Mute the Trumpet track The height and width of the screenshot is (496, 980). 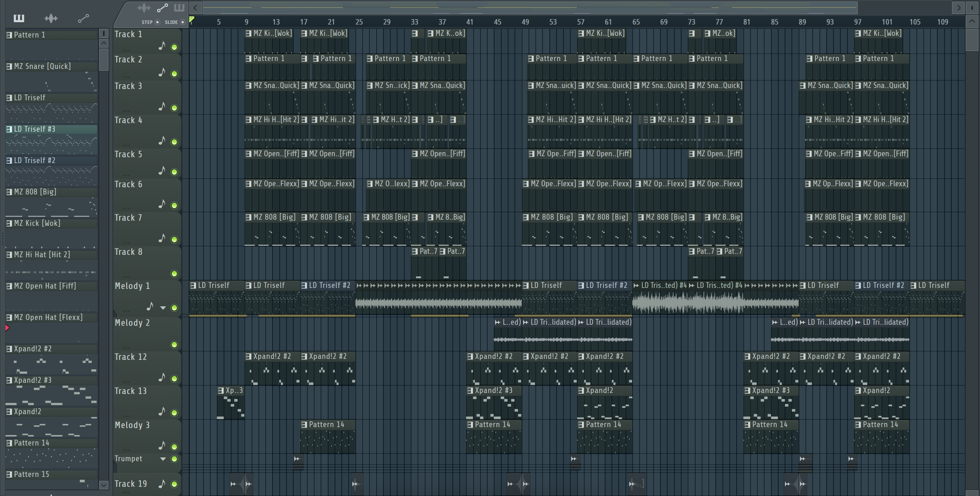pos(174,459)
